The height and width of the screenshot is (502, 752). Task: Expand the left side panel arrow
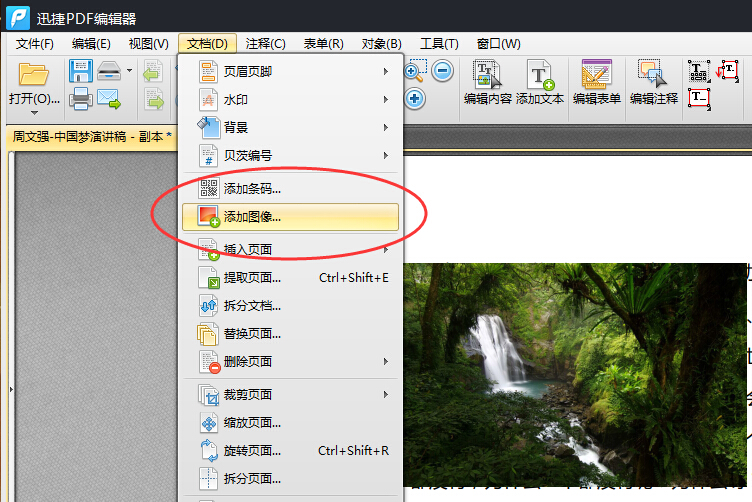11,389
